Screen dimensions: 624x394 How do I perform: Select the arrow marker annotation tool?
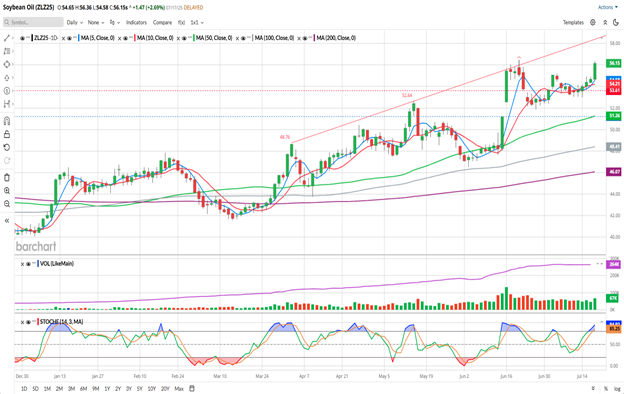pyautogui.click(x=6, y=78)
